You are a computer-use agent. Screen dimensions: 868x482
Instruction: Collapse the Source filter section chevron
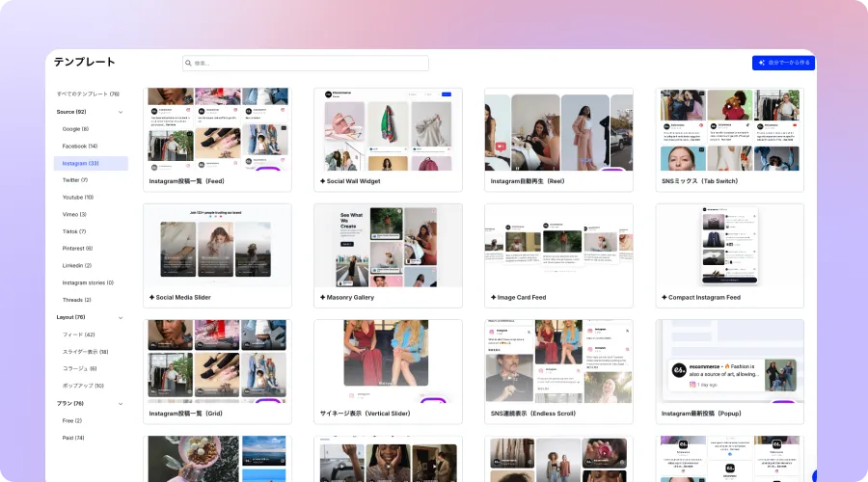click(x=121, y=112)
